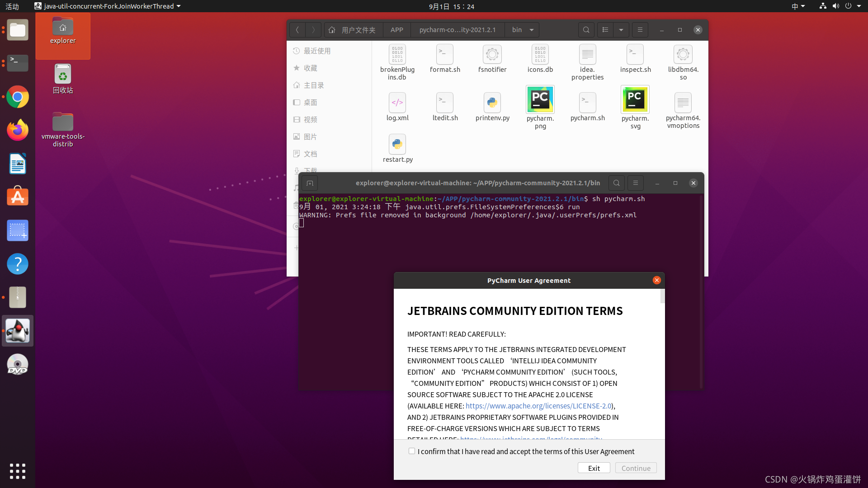Select the format.sh file
The image size is (868, 488).
point(445,59)
